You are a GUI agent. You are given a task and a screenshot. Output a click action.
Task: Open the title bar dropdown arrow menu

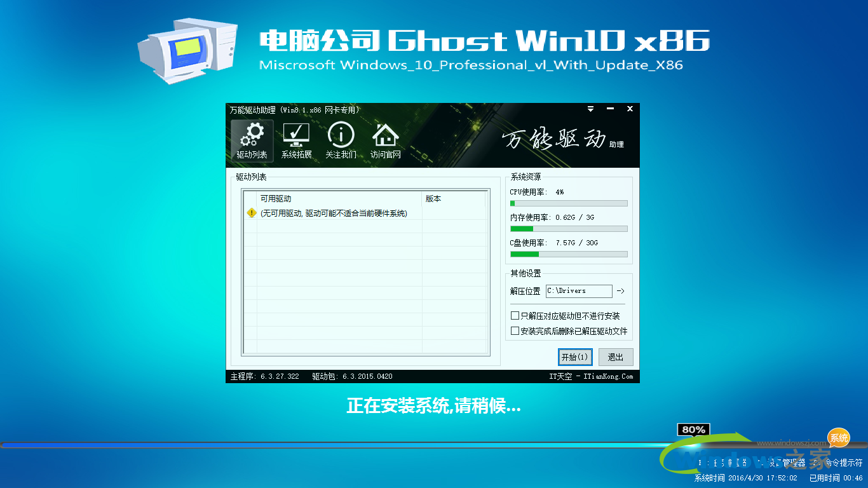click(x=590, y=109)
